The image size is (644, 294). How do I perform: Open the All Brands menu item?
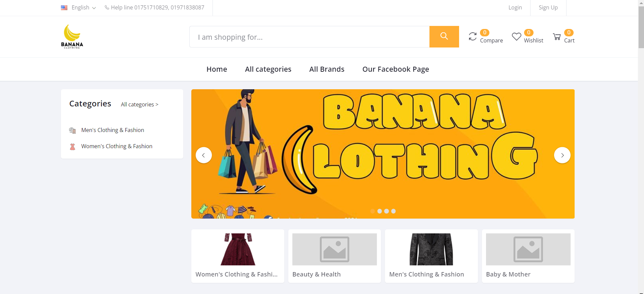[x=327, y=69]
